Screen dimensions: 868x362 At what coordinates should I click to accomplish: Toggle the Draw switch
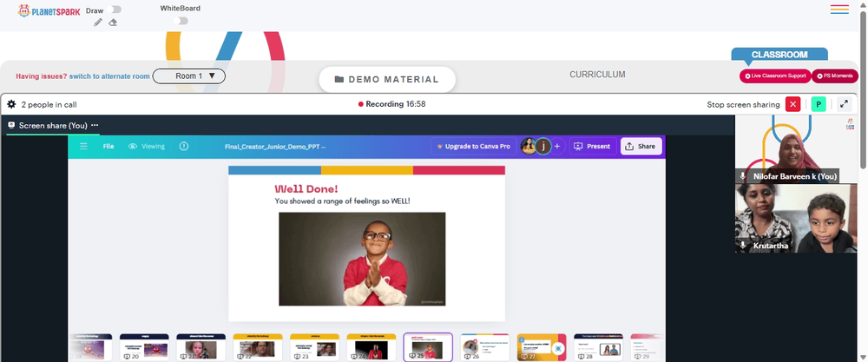click(115, 10)
